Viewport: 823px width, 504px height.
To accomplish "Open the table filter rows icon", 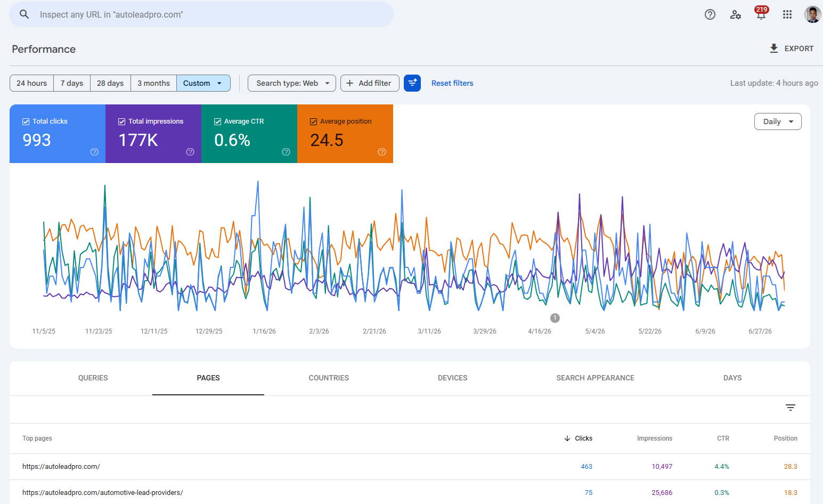I will tap(791, 408).
